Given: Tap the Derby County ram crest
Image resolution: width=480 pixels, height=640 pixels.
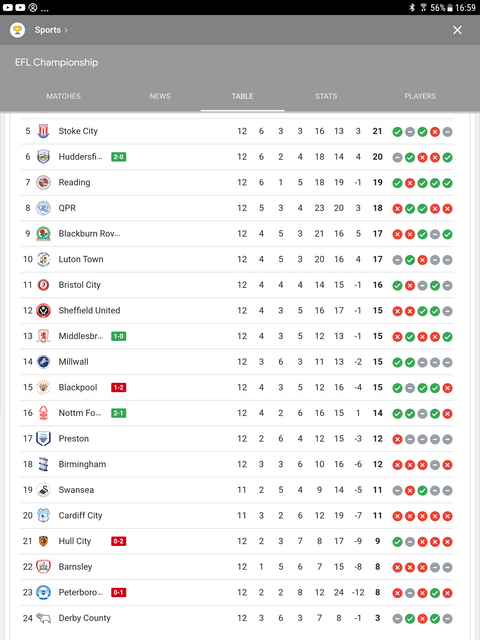Looking at the screenshot, I should [43, 618].
